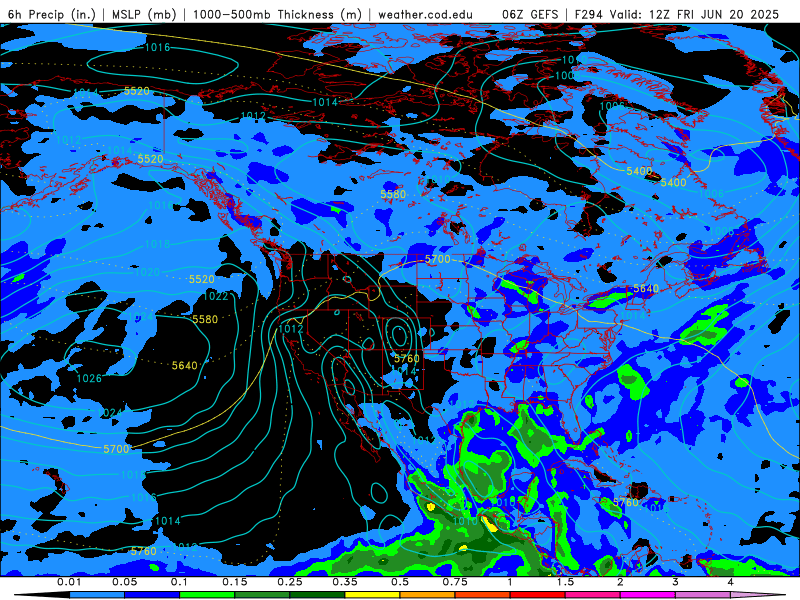This screenshot has height=600, width=800.
Task: Click the "F294" forecast hour text
Action: point(589,14)
